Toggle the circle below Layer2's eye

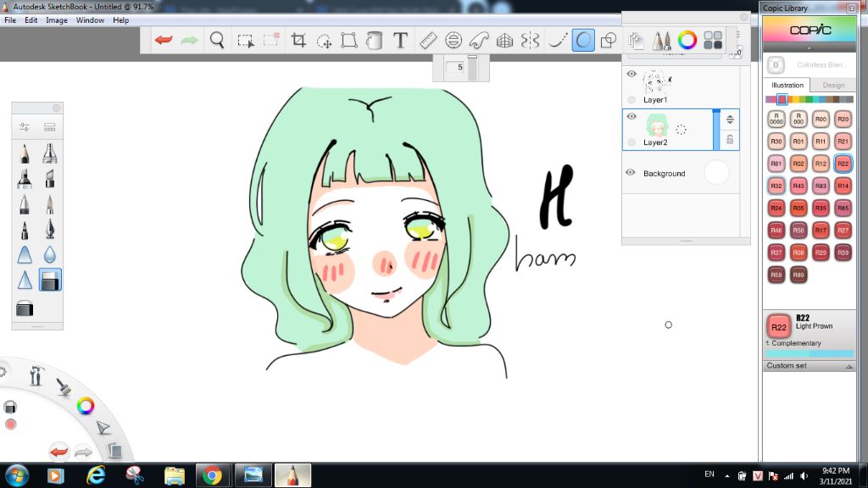pyautogui.click(x=632, y=142)
